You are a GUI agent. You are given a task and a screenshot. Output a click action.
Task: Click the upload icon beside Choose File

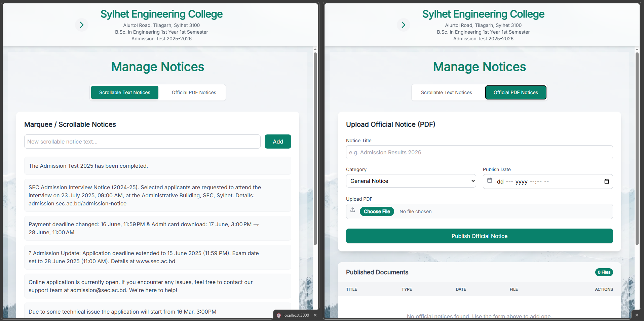coord(353,210)
